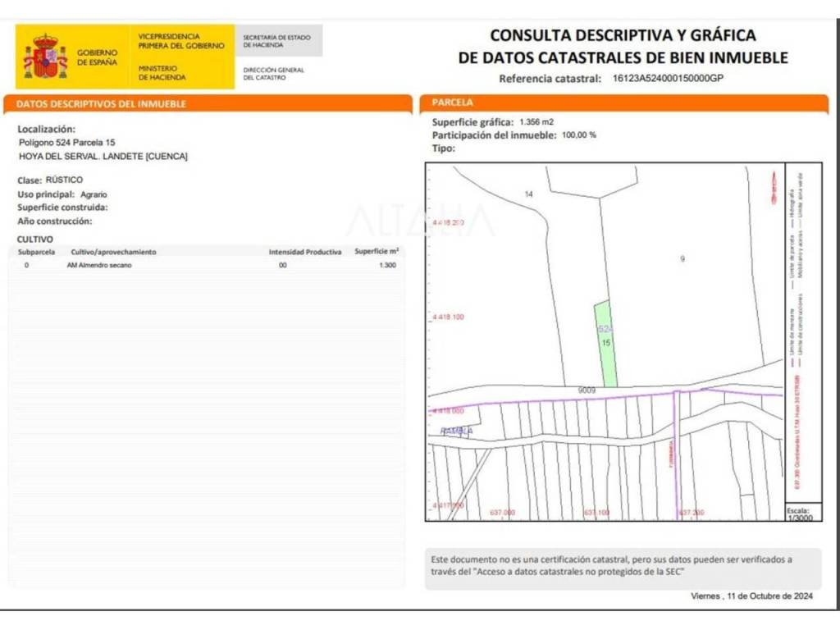Click the 'CONSULTA DESCRIPTIVA Y GRÁFICA' title line
840x630 pixels.
[x=623, y=35]
